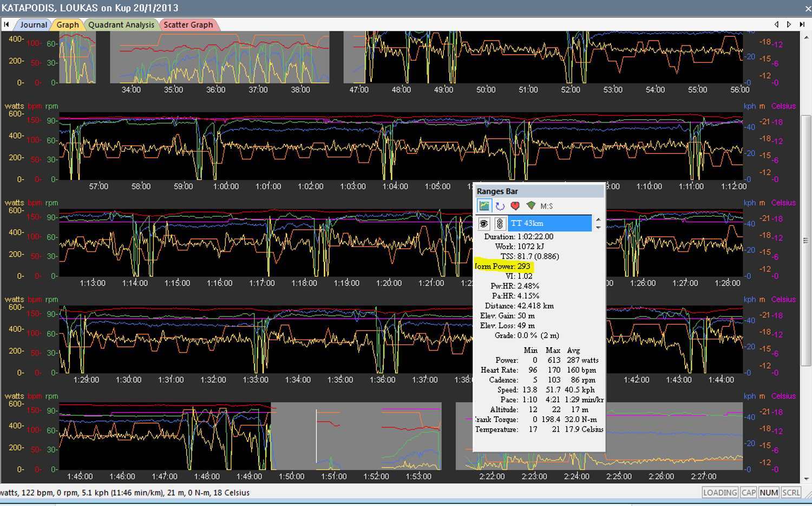
Task: Select the TT 43km range entry
Action: pyautogui.click(x=549, y=223)
